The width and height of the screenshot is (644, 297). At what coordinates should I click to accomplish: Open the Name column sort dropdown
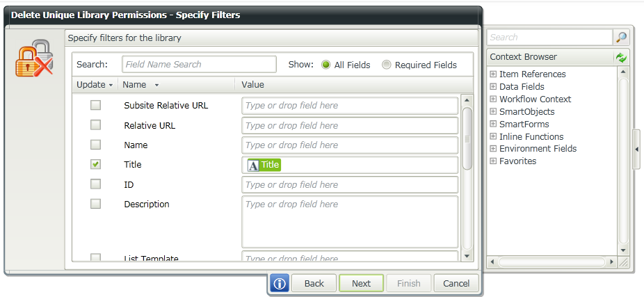156,85
